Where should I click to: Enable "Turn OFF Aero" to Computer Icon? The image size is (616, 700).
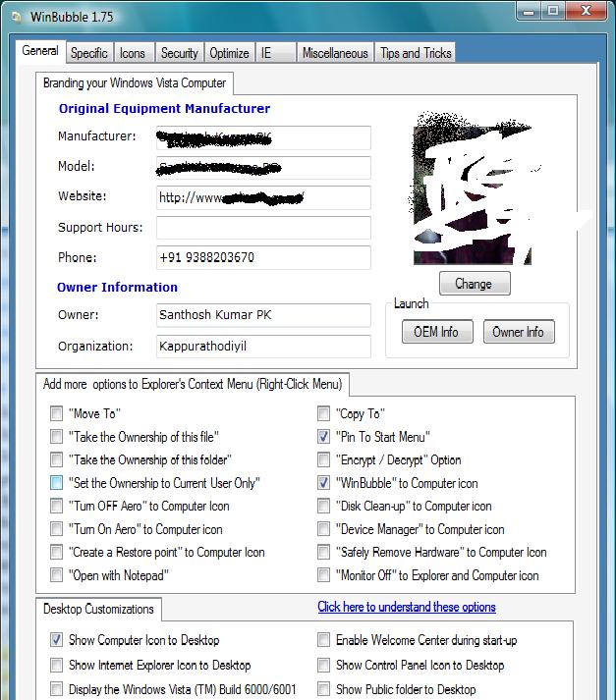(x=56, y=506)
